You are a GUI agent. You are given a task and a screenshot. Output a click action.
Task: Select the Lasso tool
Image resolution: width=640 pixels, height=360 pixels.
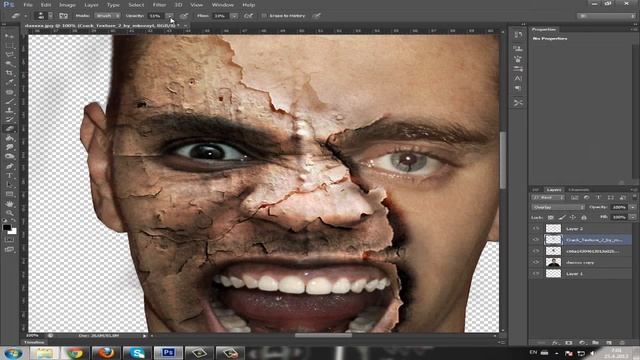point(9,55)
